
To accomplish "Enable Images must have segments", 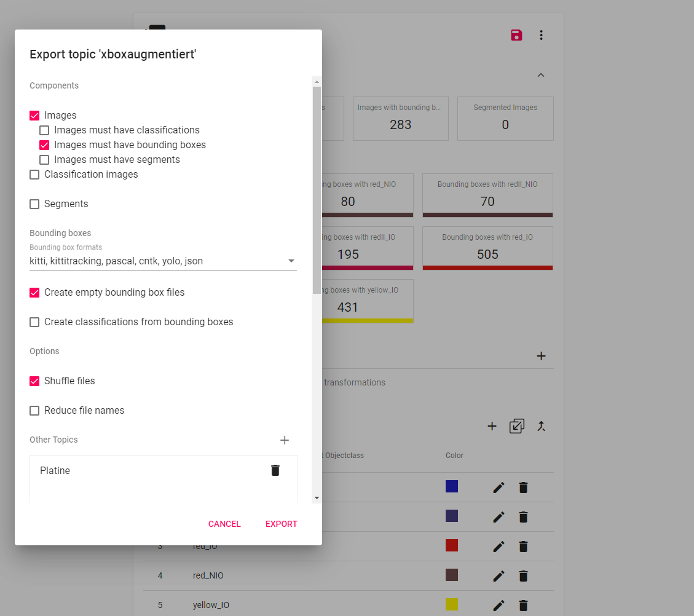I will click(44, 160).
